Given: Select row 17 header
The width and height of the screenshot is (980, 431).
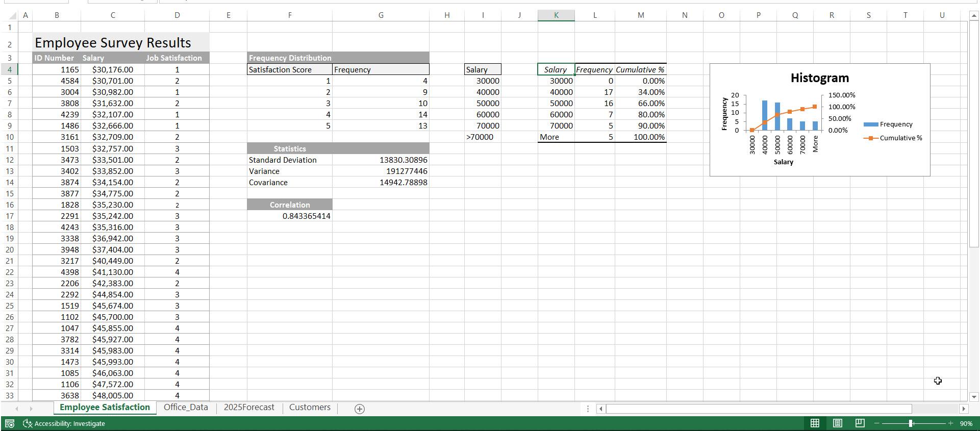Looking at the screenshot, I should [x=10, y=216].
